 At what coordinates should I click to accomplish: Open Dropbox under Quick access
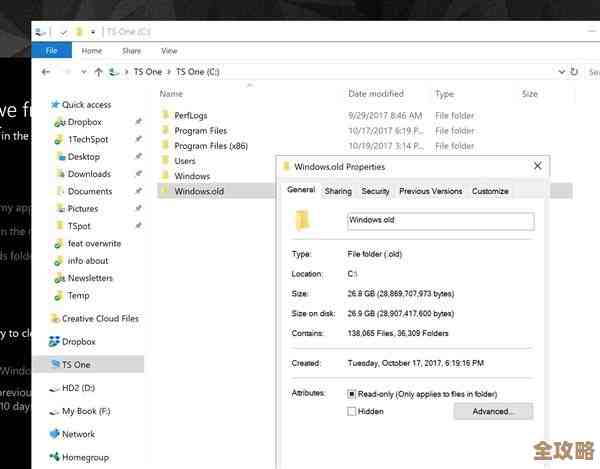pyautogui.click(x=84, y=122)
